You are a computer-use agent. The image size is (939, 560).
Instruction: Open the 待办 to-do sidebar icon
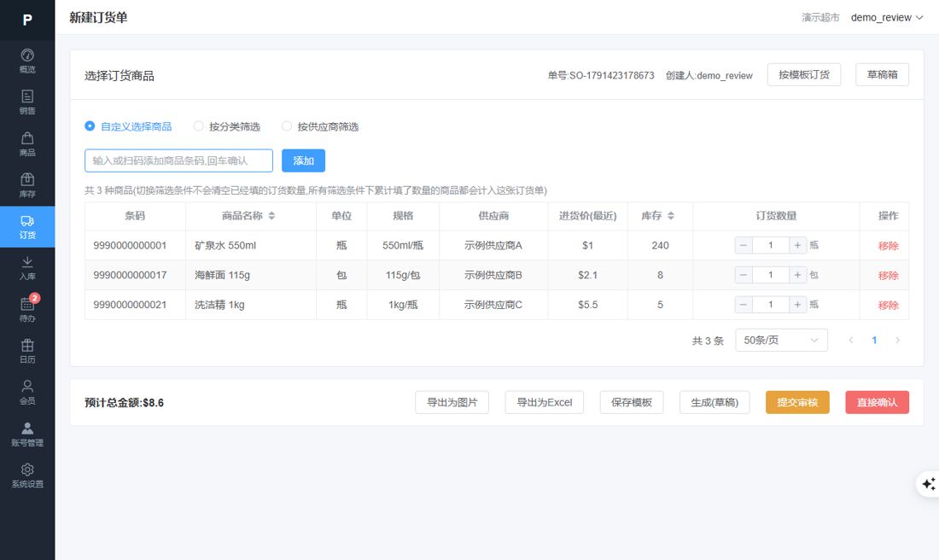[x=27, y=310]
